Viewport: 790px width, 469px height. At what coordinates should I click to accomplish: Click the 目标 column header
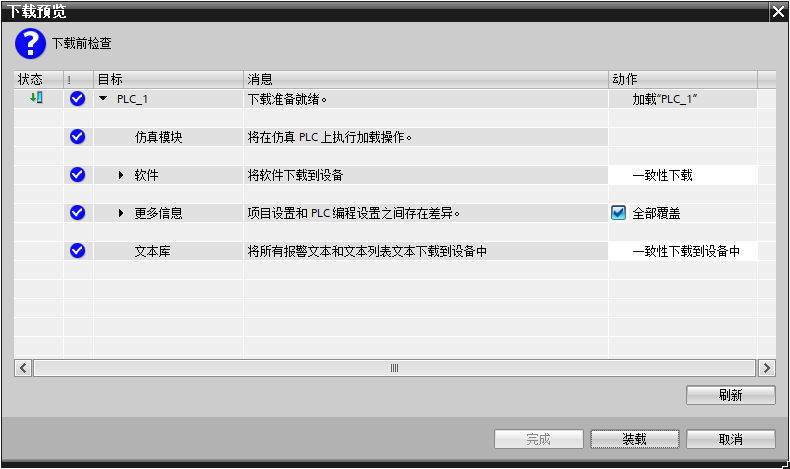168,79
